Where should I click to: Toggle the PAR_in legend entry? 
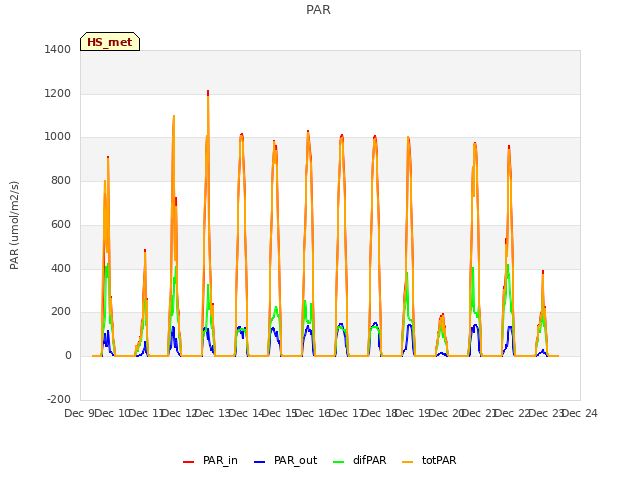click(210, 460)
